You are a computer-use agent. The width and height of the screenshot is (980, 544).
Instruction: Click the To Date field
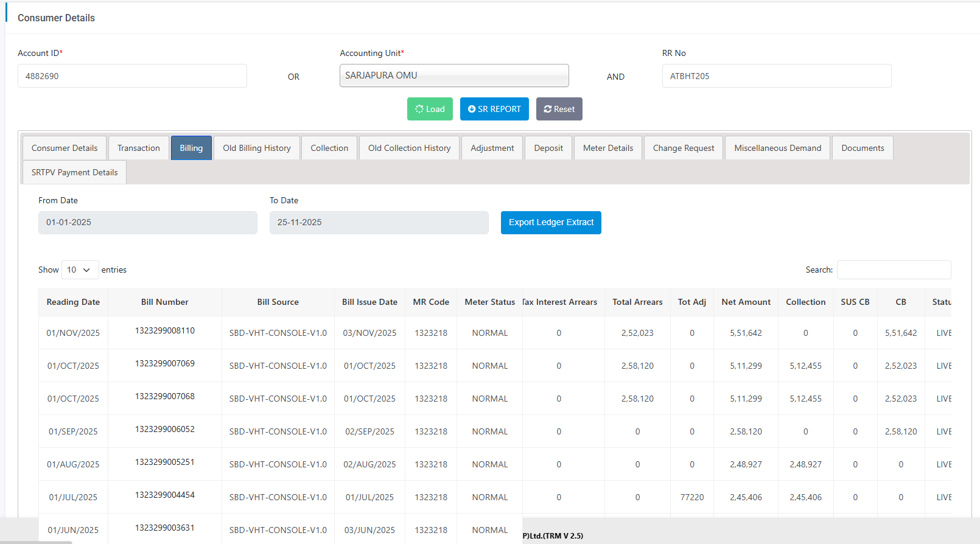click(379, 222)
